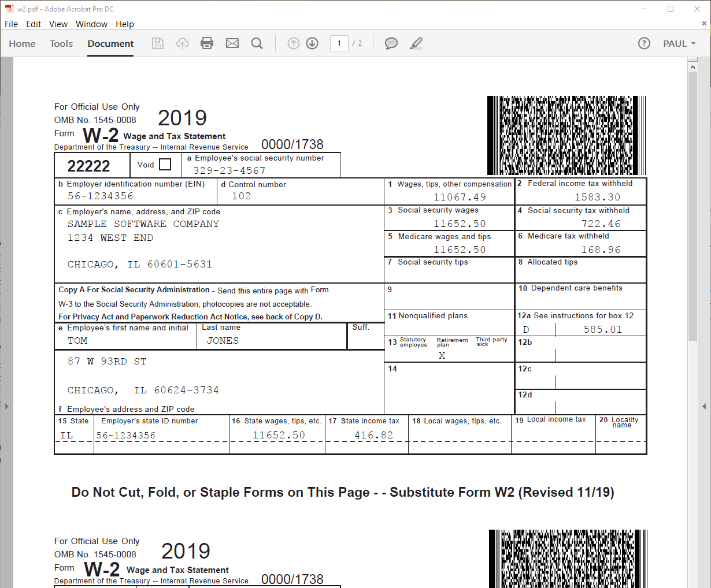Click the SSN value 329-23-4567
The image size is (711, 588).
pos(229,170)
